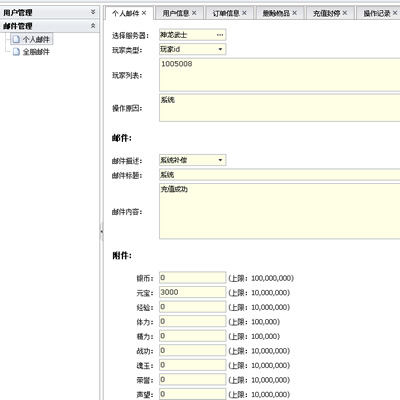Screen dimensions: 400x400
Task: Click the 声望 amount field
Action: [x=193, y=394]
